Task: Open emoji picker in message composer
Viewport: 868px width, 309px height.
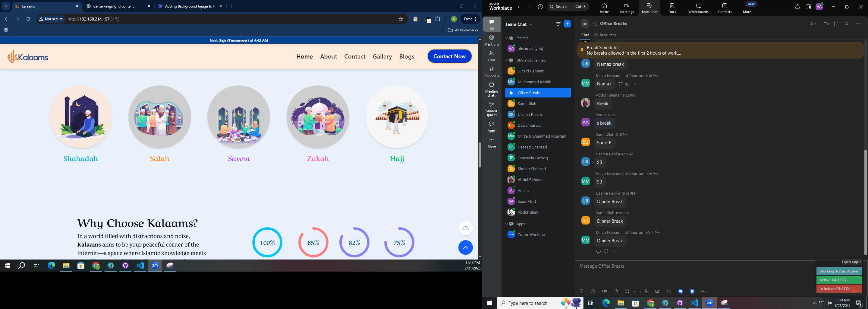Action: 593,291
